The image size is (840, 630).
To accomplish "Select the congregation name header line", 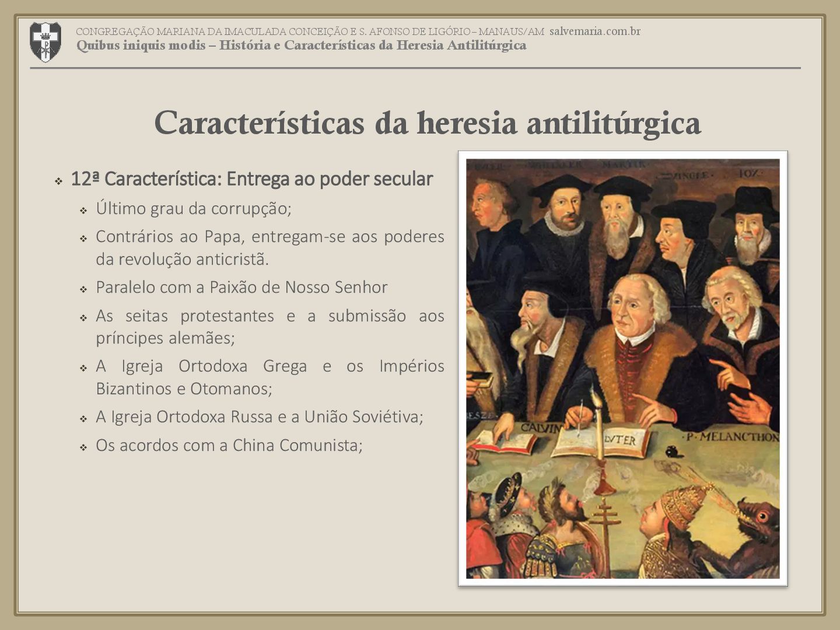I will [x=310, y=32].
